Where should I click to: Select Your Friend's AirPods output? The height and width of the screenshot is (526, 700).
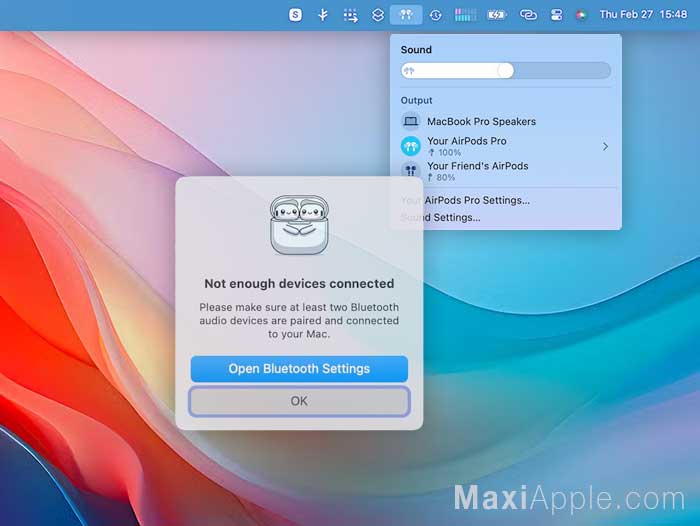[505, 171]
